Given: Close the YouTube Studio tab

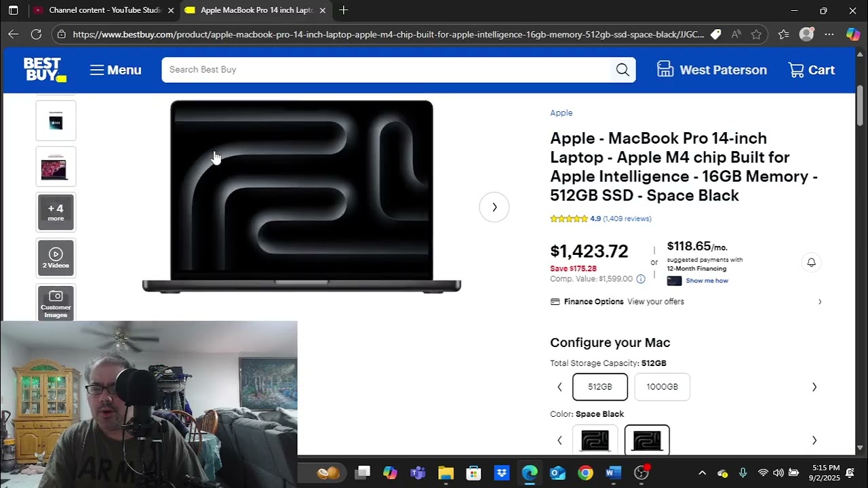Looking at the screenshot, I should (x=171, y=10).
